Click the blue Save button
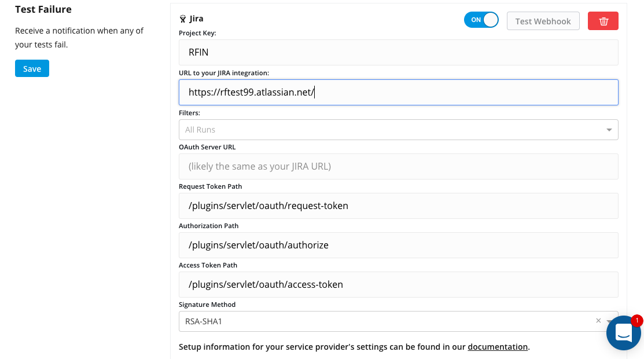This screenshot has height=359, width=644. click(32, 68)
